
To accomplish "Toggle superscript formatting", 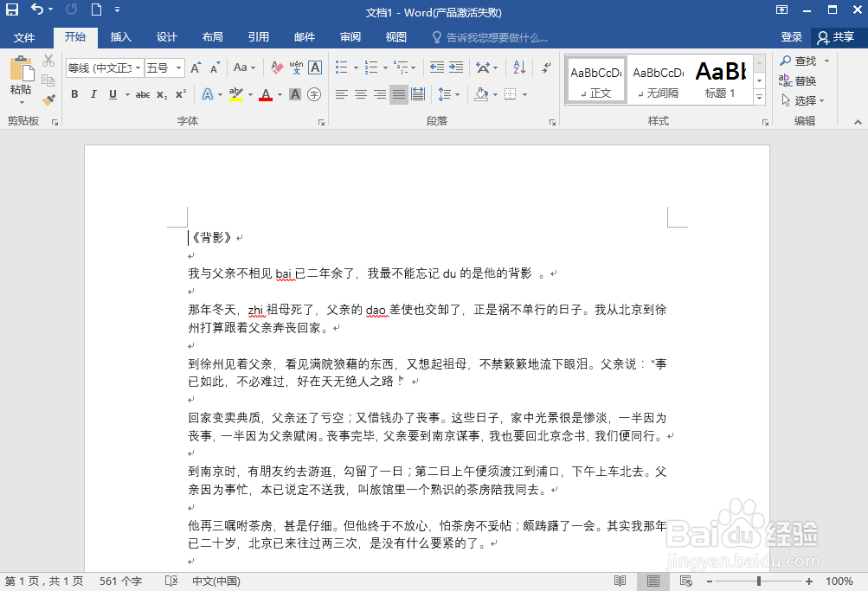I will [x=181, y=94].
